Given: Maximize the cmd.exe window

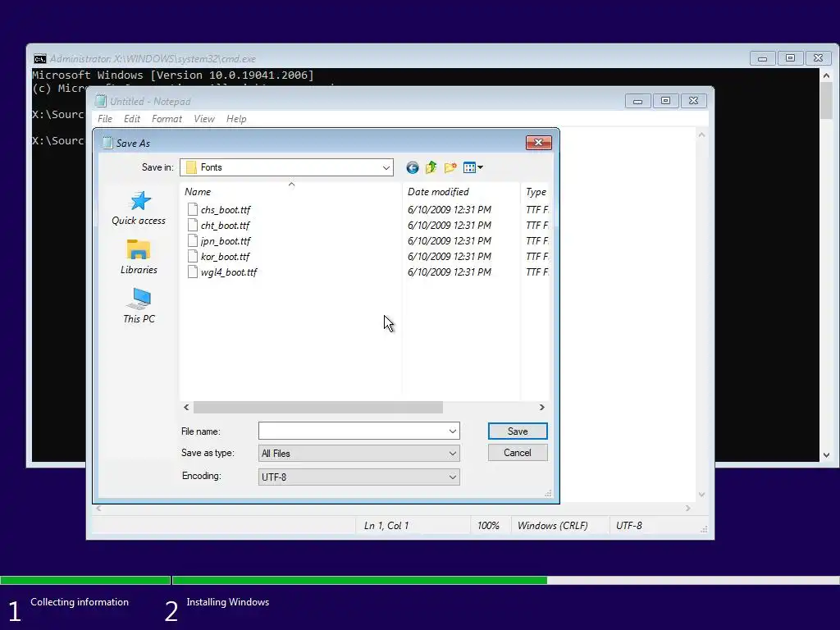Looking at the screenshot, I should [790, 58].
